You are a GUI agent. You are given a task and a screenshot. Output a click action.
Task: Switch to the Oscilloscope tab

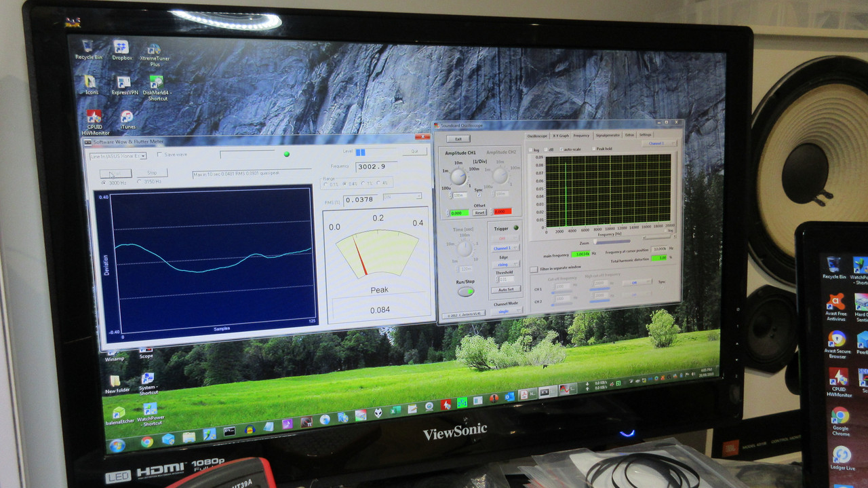[x=538, y=136]
